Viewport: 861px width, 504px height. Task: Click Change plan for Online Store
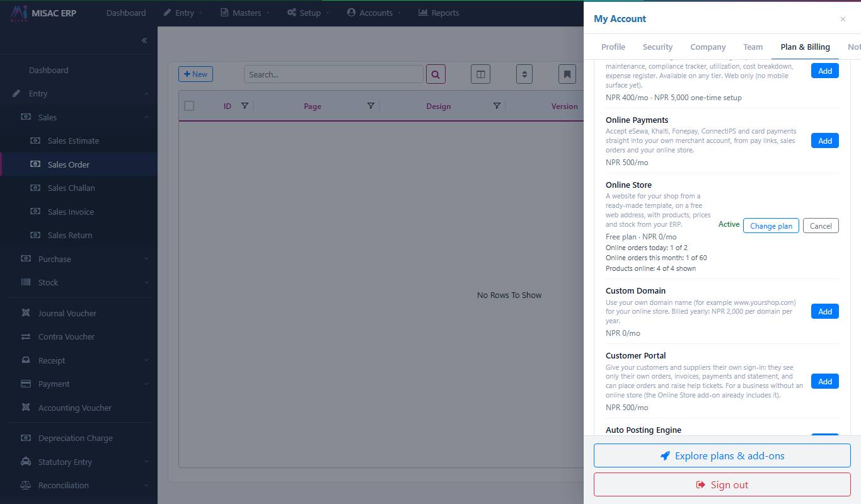coord(771,226)
